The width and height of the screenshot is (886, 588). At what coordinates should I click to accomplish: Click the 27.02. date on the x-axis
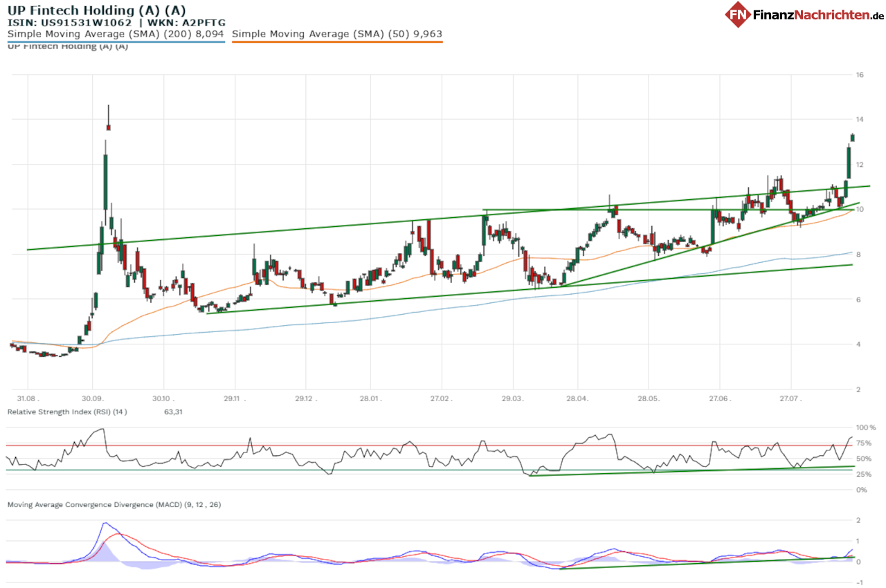(441, 399)
